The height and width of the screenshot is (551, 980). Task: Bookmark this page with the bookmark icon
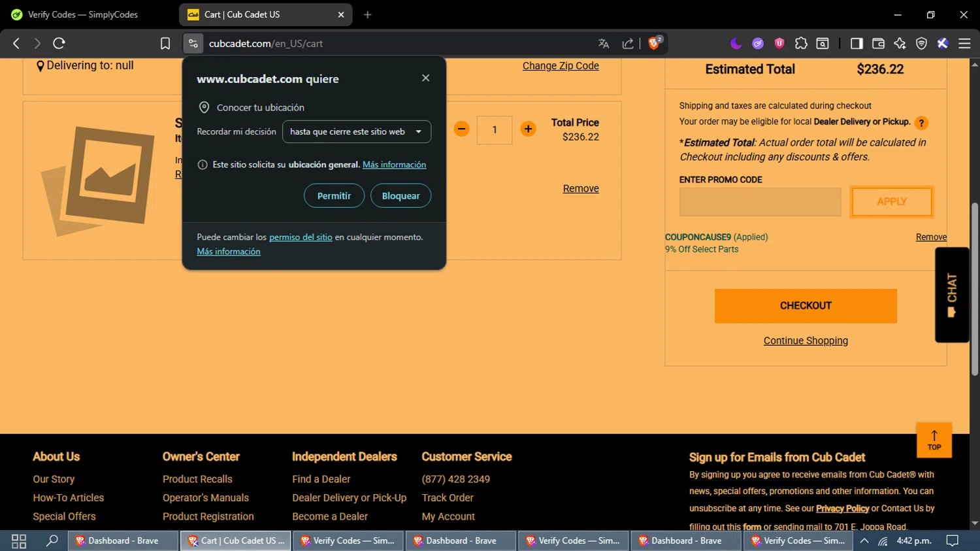click(165, 43)
